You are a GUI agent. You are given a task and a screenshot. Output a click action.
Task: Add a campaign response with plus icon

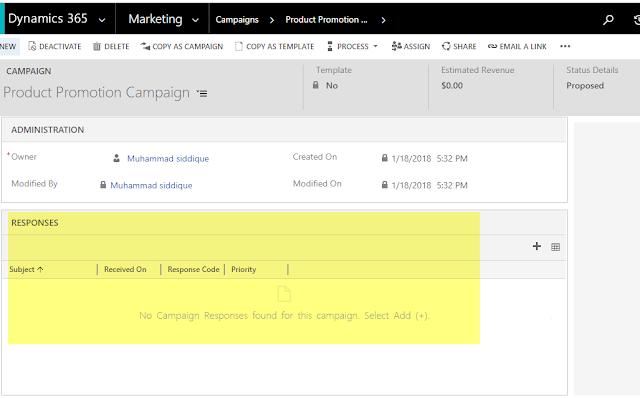[x=537, y=246]
